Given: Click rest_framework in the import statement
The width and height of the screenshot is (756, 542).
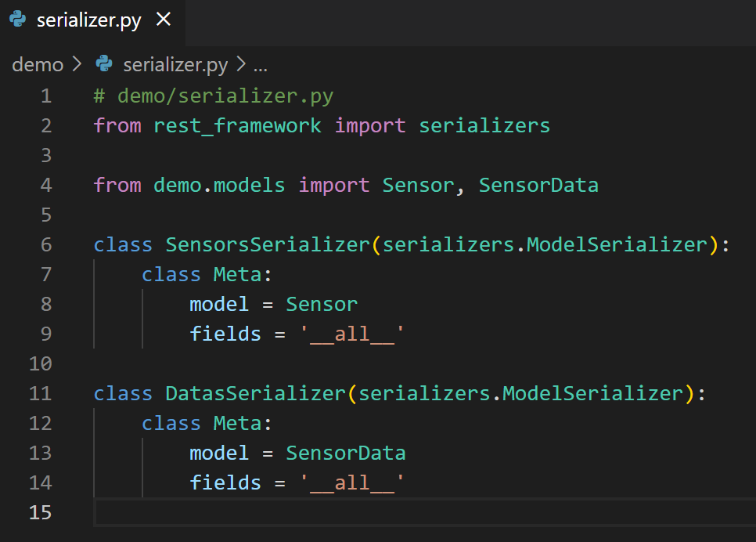Looking at the screenshot, I should pos(237,125).
